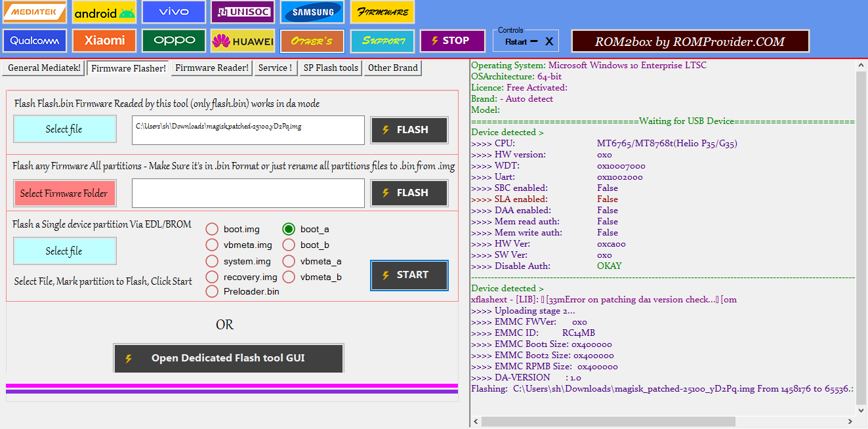The width and height of the screenshot is (868, 429).
Task: Click the CPU MT6765/MT8768t log line
Action: (604, 144)
